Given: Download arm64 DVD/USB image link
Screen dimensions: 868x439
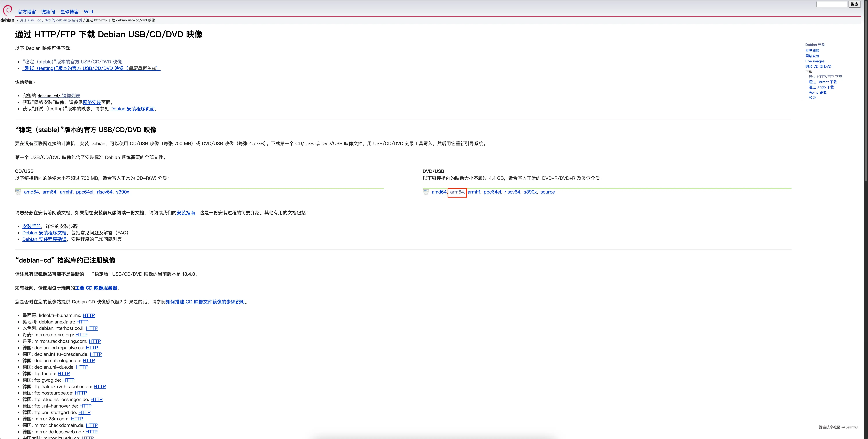Looking at the screenshot, I should [457, 192].
